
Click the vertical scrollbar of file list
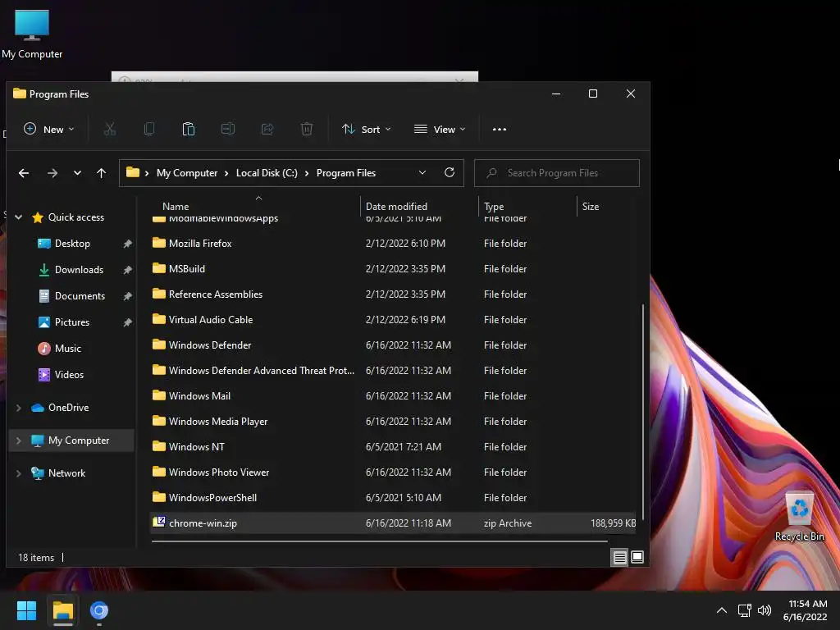(x=642, y=412)
